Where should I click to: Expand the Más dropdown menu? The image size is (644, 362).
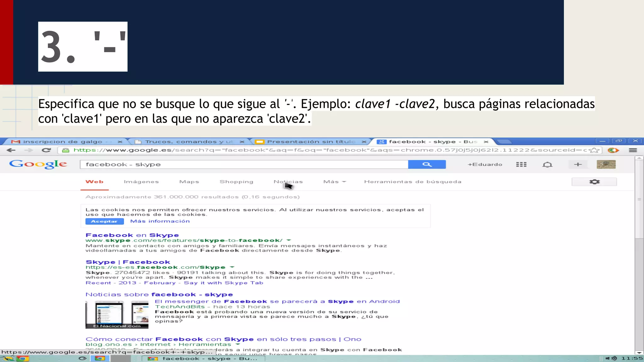click(x=335, y=182)
